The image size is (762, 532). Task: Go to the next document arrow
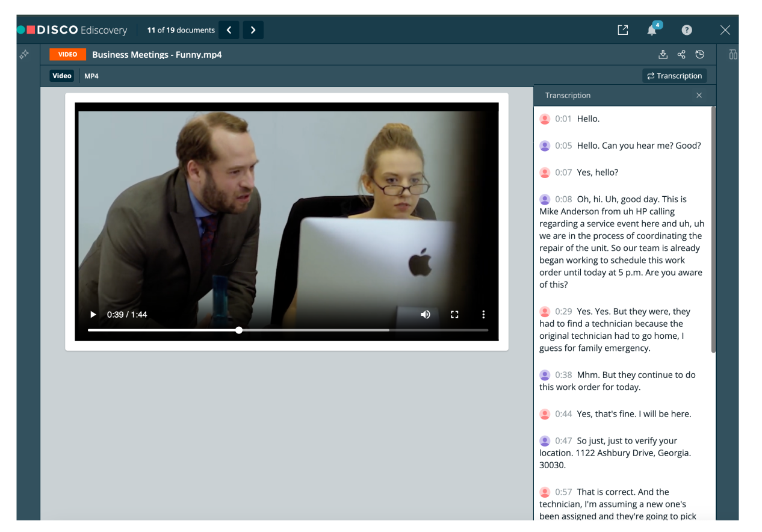pos(253,30)
